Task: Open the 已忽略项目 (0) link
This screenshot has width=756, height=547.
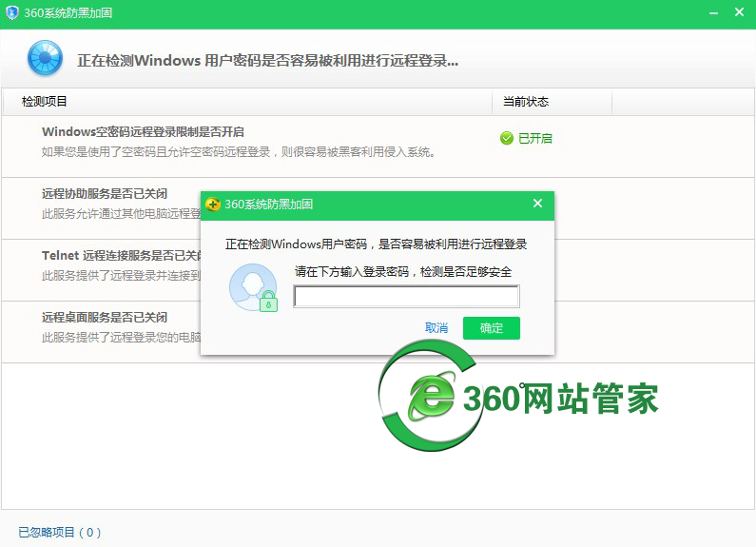Action: (59, 533)
